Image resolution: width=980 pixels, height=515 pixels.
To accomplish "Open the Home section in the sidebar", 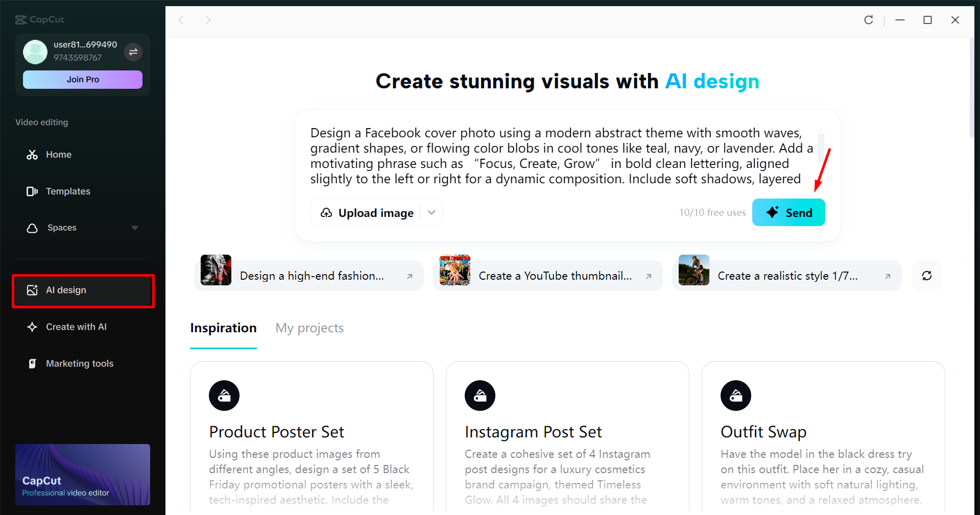I will pos(58,154).
